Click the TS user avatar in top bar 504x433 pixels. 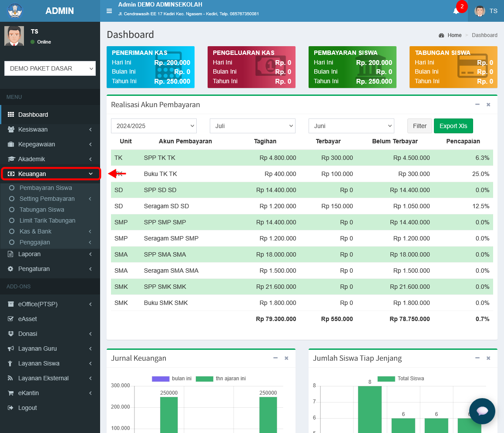click(480, 11)
